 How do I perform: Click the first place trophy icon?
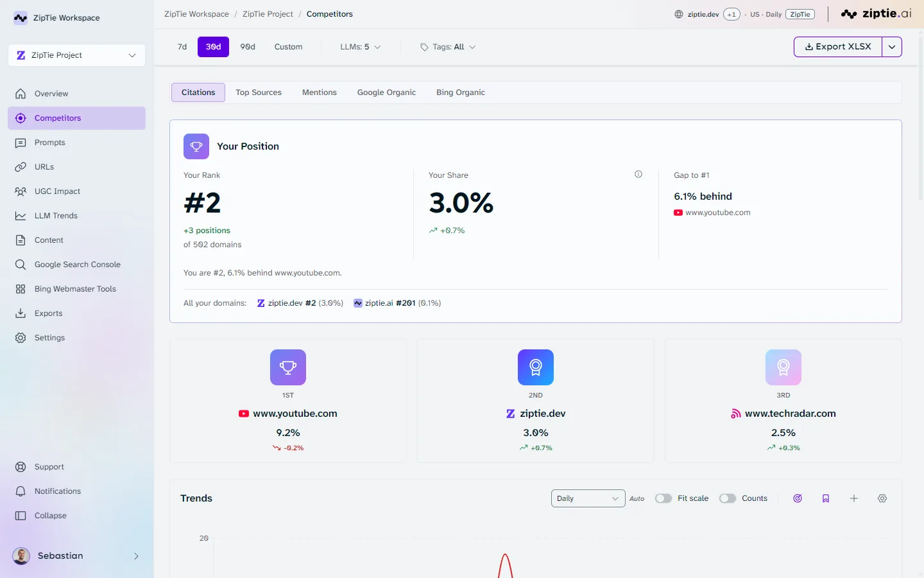pos(288,367)
